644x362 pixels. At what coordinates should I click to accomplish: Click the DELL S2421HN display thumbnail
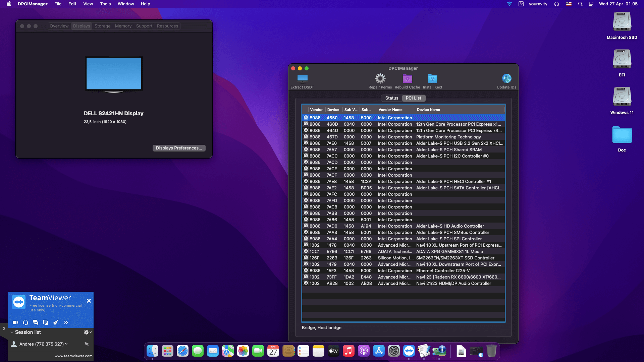click(114, 74)
